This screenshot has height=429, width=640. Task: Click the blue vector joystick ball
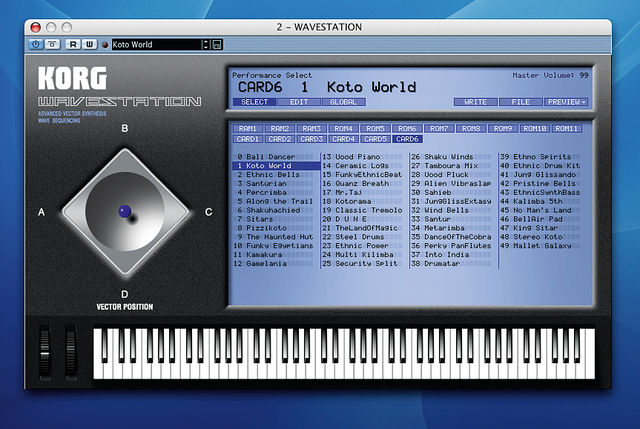[x=124, y=211]
